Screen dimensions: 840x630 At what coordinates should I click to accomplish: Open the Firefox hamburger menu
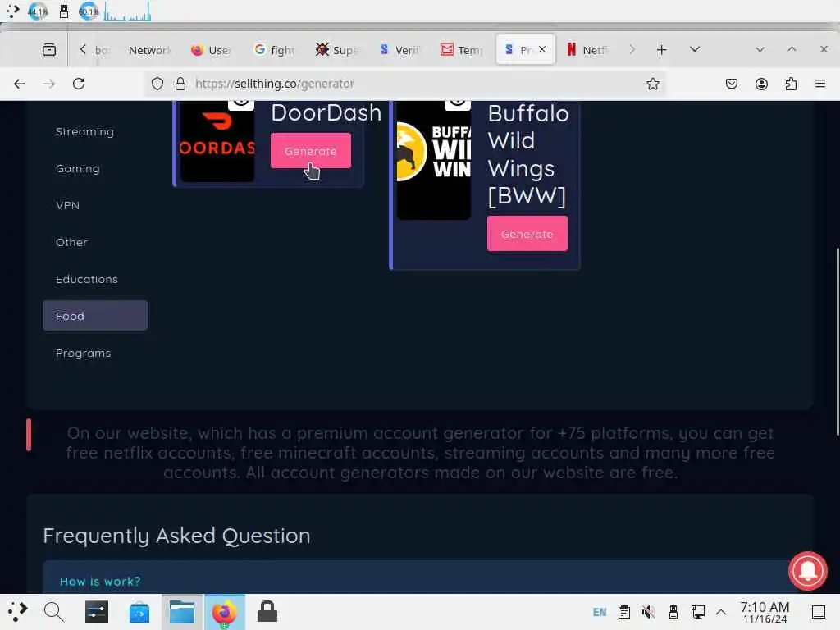[x=820, y=84]
